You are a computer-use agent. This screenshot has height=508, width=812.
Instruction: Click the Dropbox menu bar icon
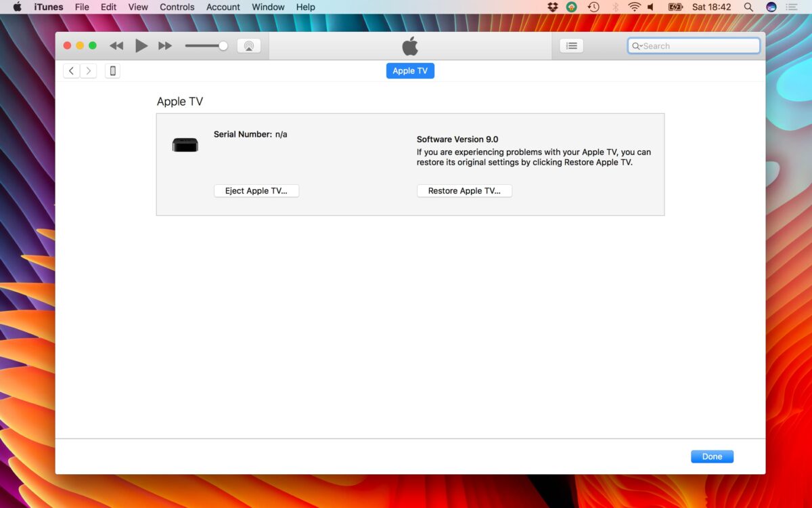tap(553, 7)
